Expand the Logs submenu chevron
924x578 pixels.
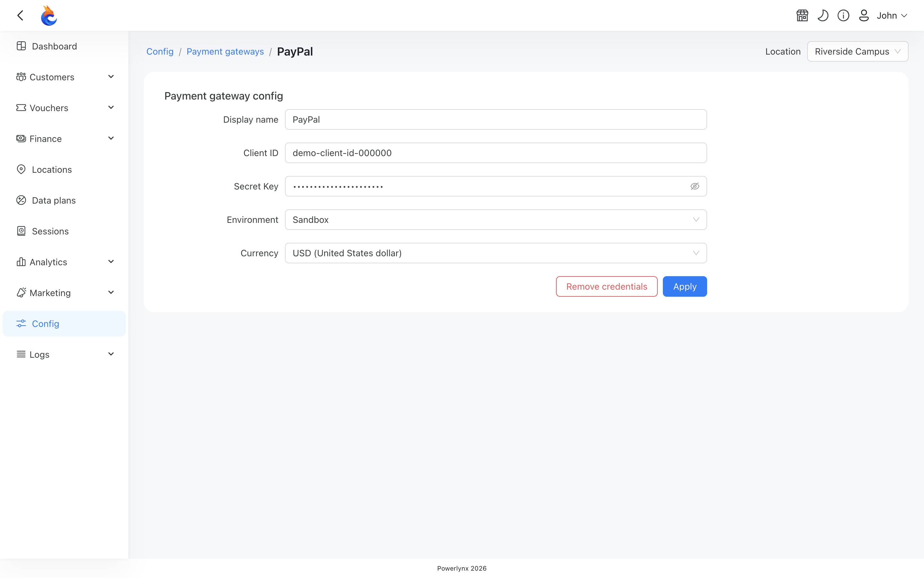111,355
